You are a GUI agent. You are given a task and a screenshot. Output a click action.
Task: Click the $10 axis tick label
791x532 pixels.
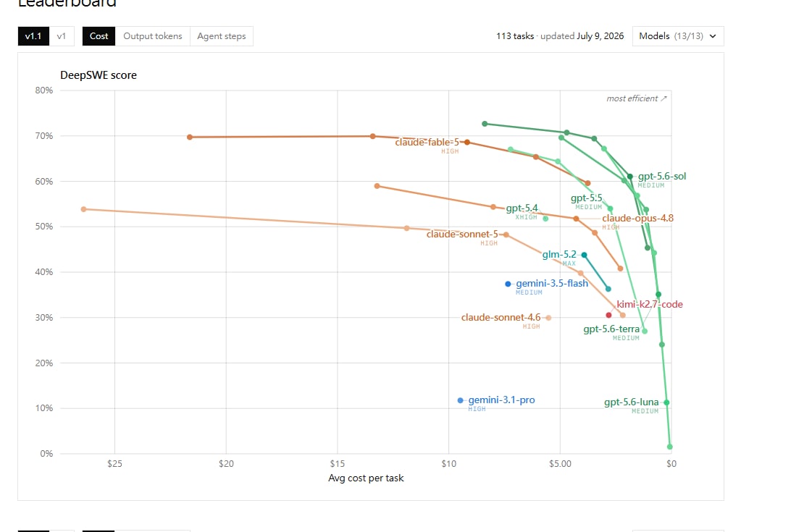[x=448, y=463]
